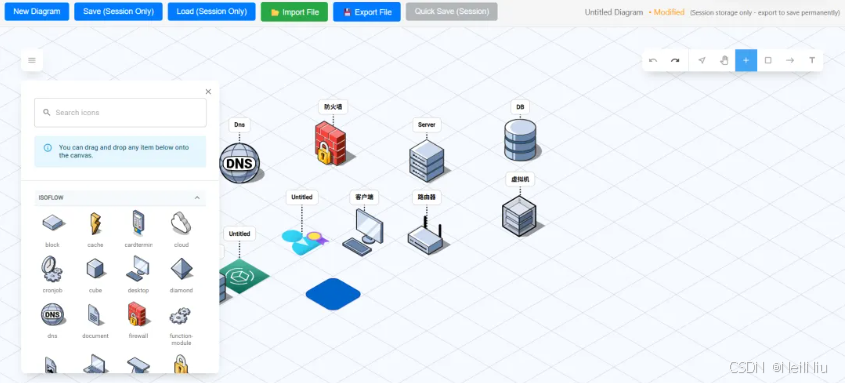Select the blue rounded rectangle on canvas
The height and width of the screenshot is (383, 845).
click(x=333, y=294)
